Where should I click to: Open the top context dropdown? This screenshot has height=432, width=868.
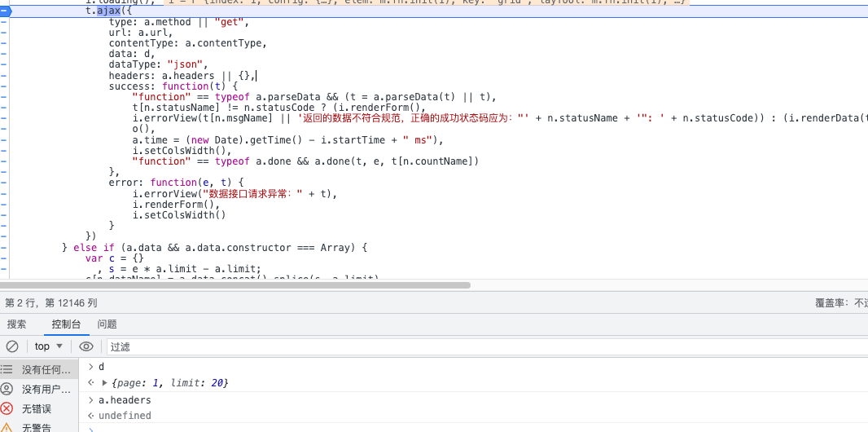[x=49, y=346]
